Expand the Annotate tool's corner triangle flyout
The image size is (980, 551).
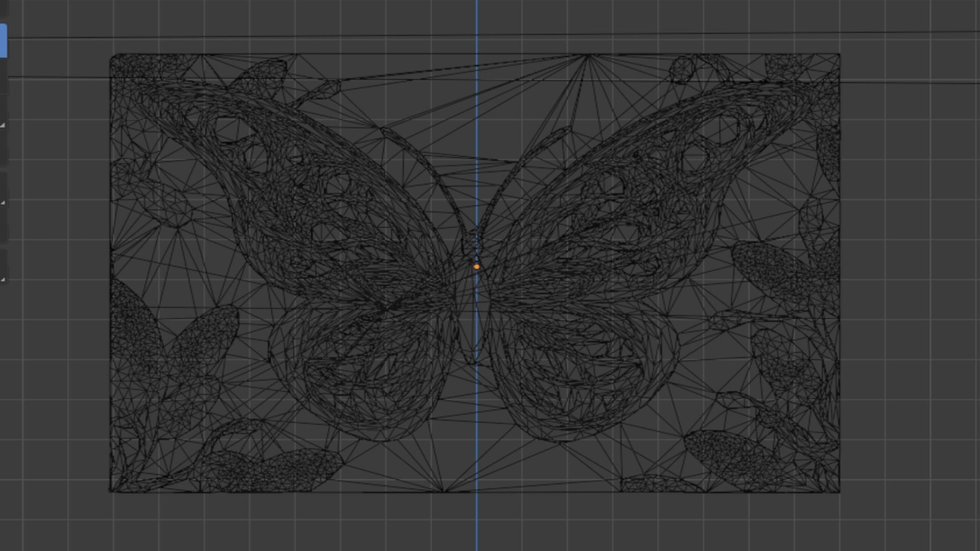tap(3, 203)
